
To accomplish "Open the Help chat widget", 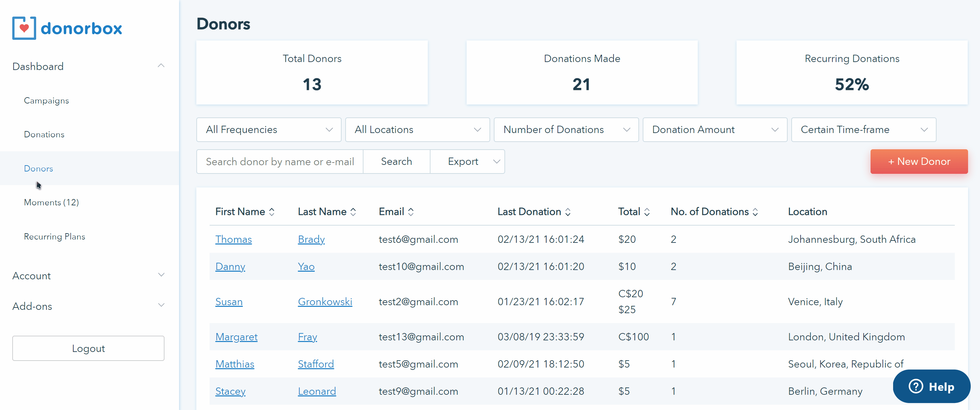I will tap(931, 386).
